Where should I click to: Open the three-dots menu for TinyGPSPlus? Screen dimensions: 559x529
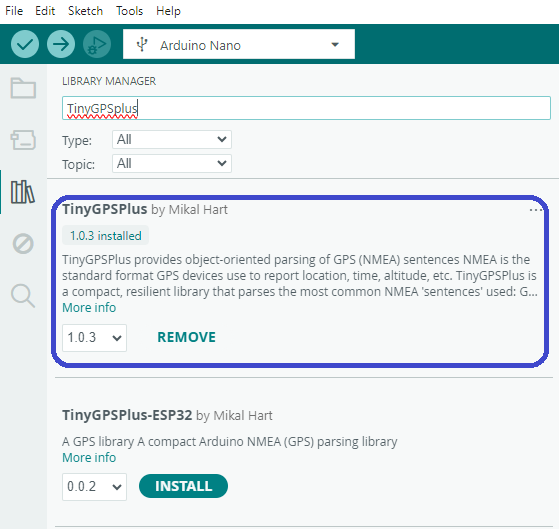click(x=536, y=210)
